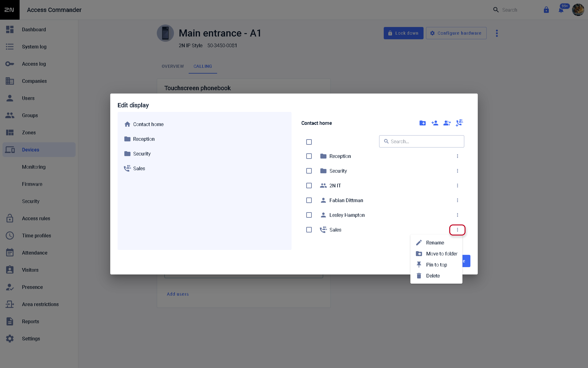The height and width of the screenshot is (368, 588).
Task: Click the add group icon in Contact home
Action: click(447, 123)
